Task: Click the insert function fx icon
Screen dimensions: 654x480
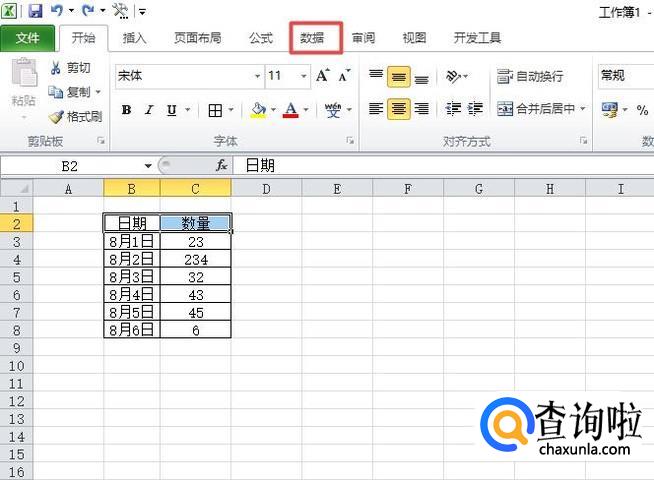Action: coord(221,165)
